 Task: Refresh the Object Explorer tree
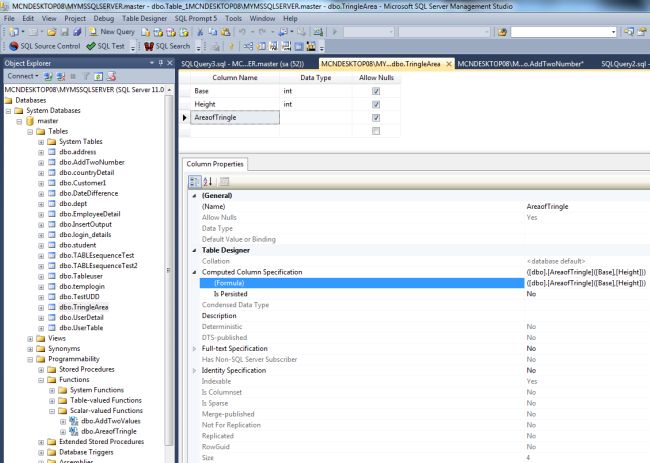click(x=98, y=76)
